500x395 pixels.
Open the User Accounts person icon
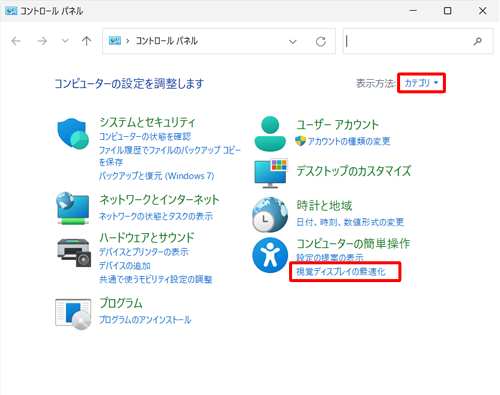click(270, 134)
